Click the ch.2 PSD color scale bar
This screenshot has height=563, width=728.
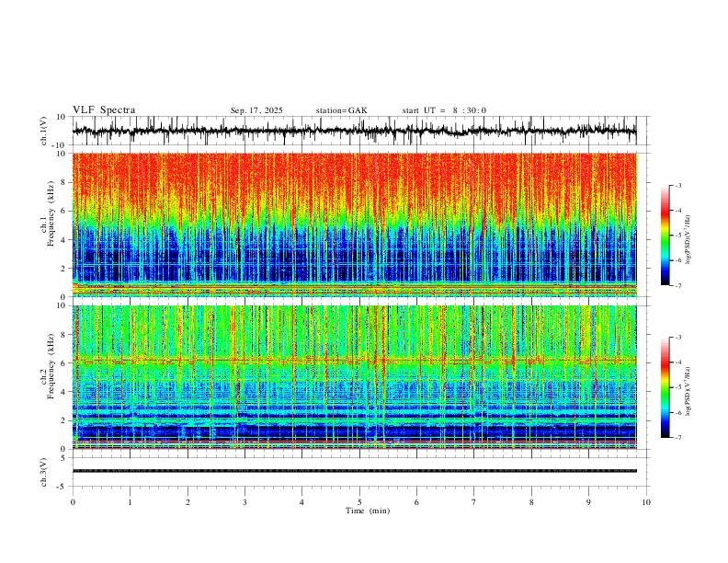pyautogui.click(x=665, y=387)
